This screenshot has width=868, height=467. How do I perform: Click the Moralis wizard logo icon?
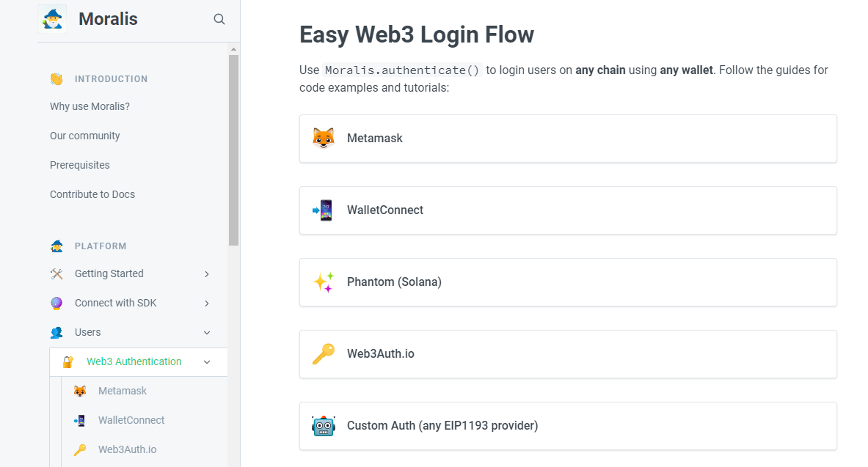click(x=52, y=19)
